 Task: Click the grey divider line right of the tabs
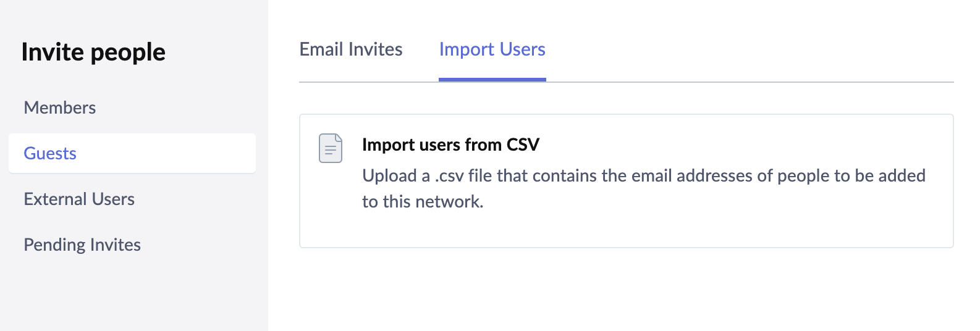(x=741, y=82)
